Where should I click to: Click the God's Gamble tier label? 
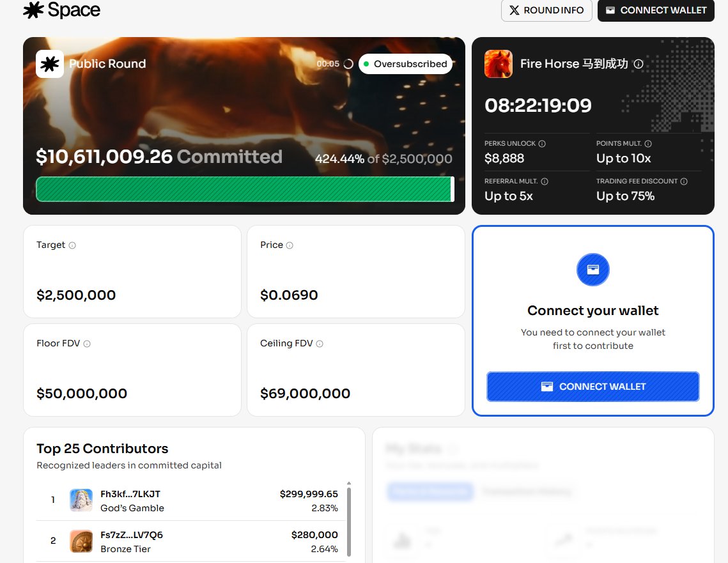click(132, 508)
